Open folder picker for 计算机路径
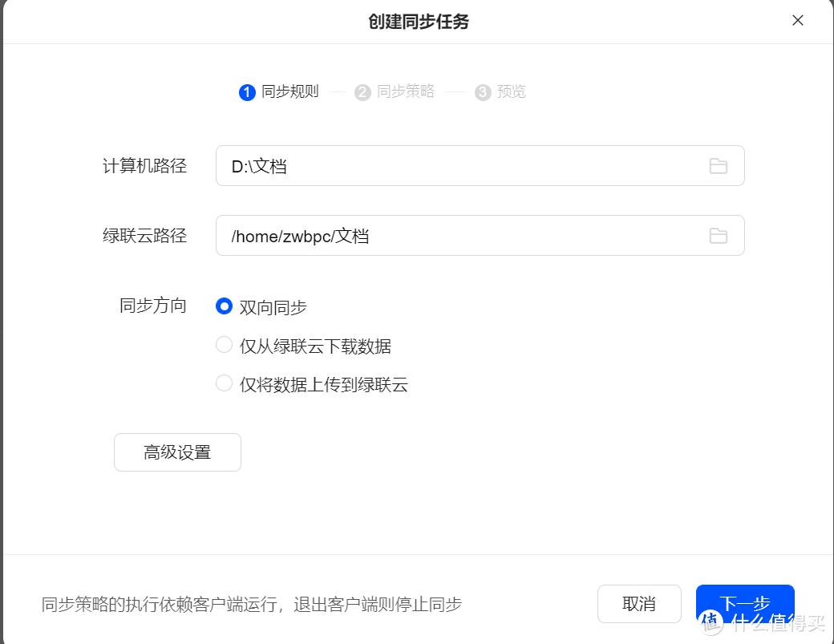Screen dimensions: 834x644 pos(719,165)
